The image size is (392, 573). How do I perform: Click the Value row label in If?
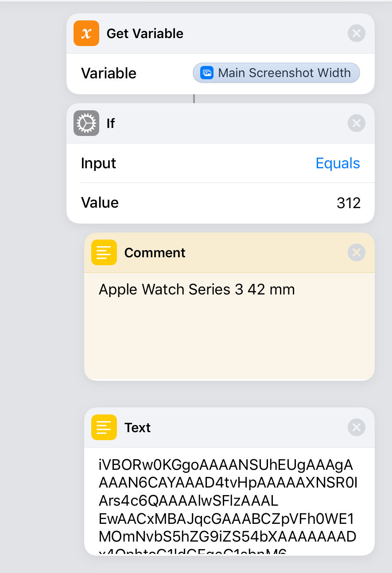coord(100,203)
